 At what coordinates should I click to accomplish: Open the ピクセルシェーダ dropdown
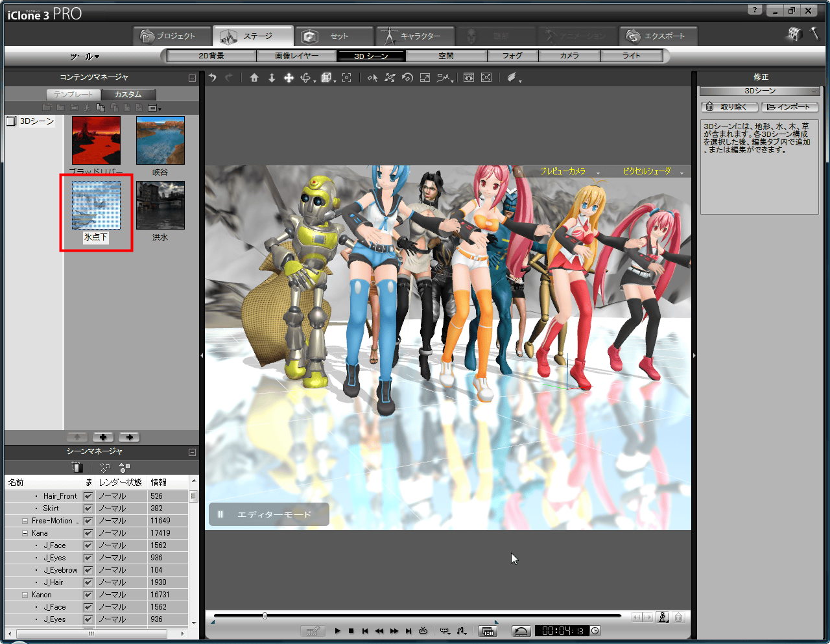(653, 172)
